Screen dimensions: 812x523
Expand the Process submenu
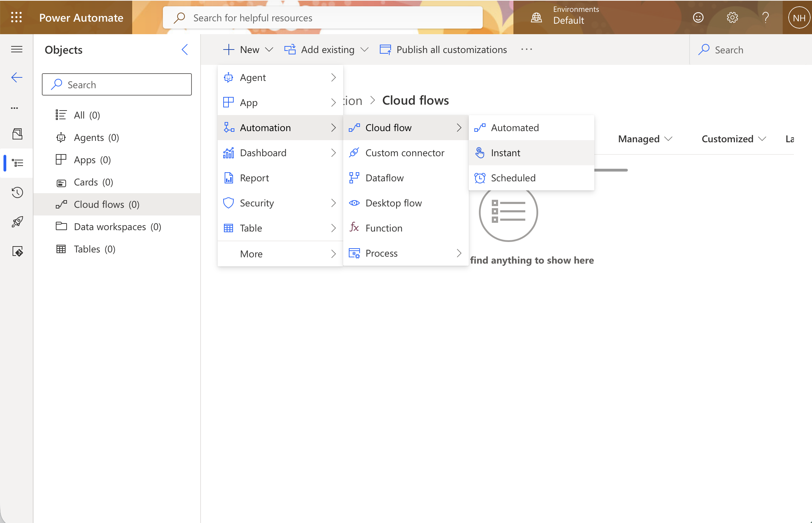[406, 253]
